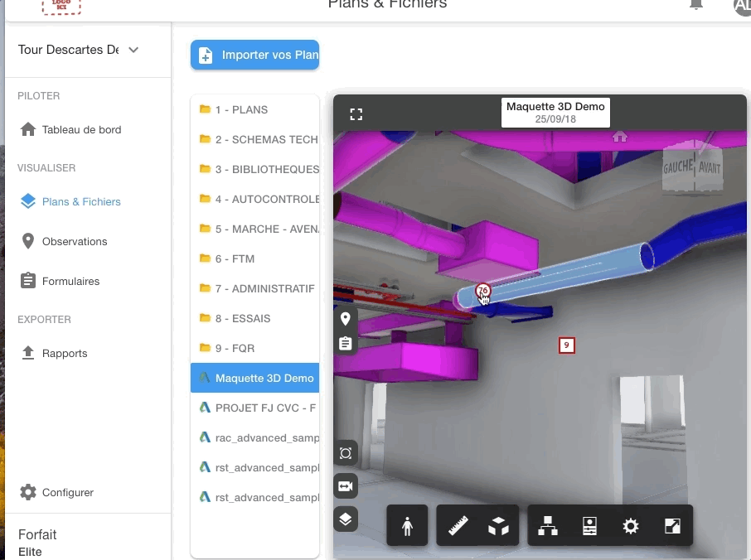Open the properties panel icon
The width and height of the screenshot is (751, 560).
pos(589,526)
